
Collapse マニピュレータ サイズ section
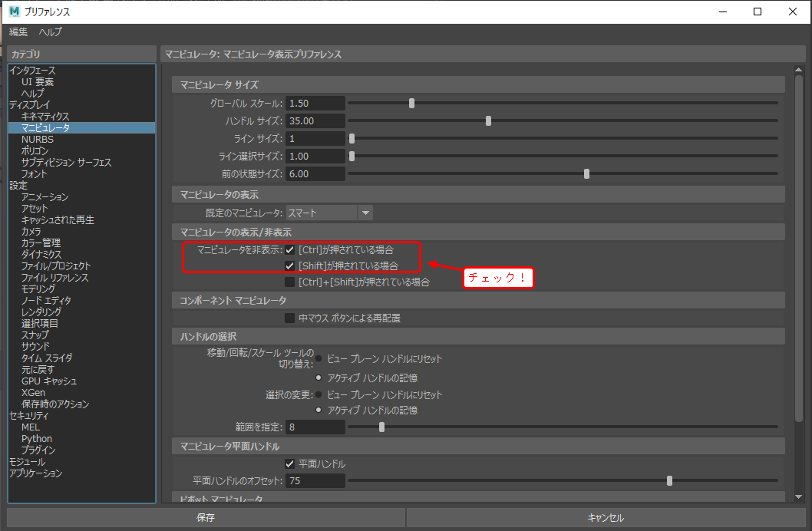[478, 84]
